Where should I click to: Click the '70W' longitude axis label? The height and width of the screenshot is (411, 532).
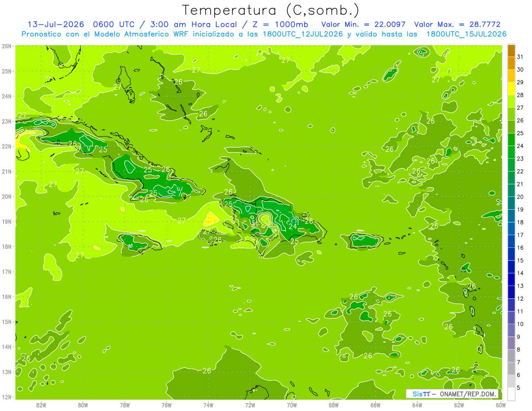292,405
